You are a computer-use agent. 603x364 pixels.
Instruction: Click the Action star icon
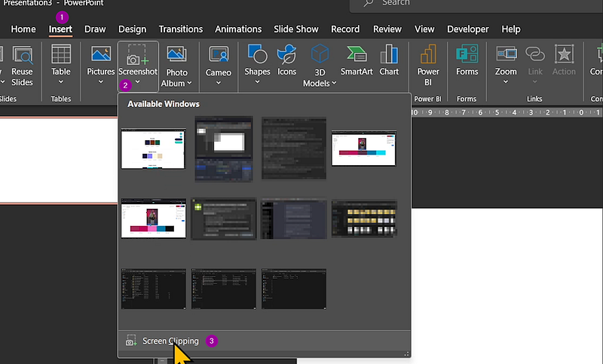[x=564, y=54]
